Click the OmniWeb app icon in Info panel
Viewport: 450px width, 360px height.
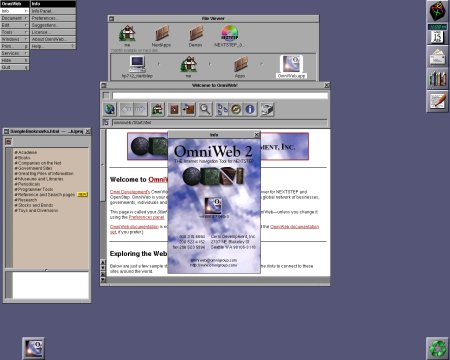pos(213,206)
